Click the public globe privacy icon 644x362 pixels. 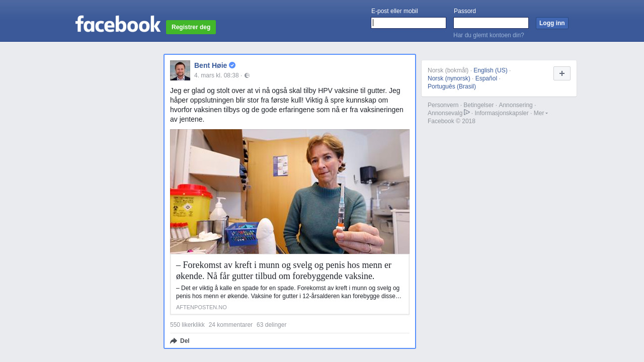247,75
